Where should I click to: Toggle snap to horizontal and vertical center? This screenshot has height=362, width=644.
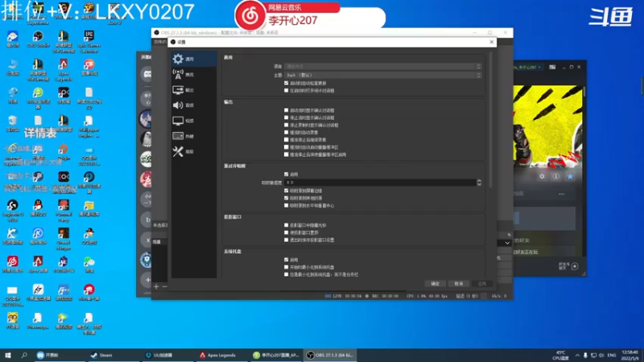coord(287,205)
